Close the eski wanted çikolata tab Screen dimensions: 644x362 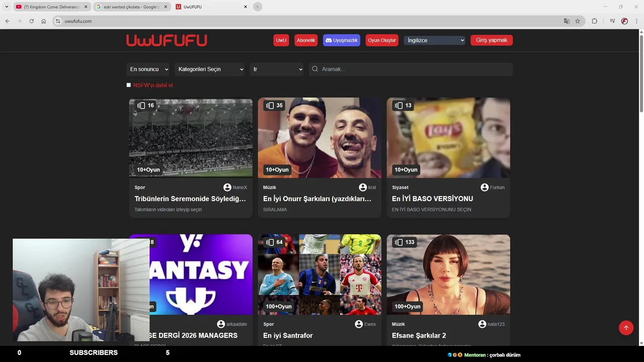(166, 7)
